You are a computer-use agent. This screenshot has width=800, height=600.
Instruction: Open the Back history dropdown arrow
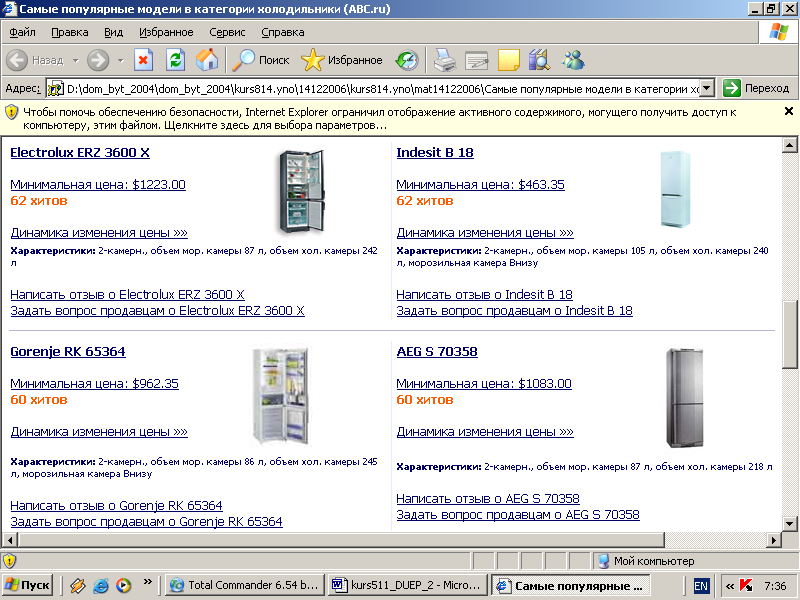pos(76,60)
